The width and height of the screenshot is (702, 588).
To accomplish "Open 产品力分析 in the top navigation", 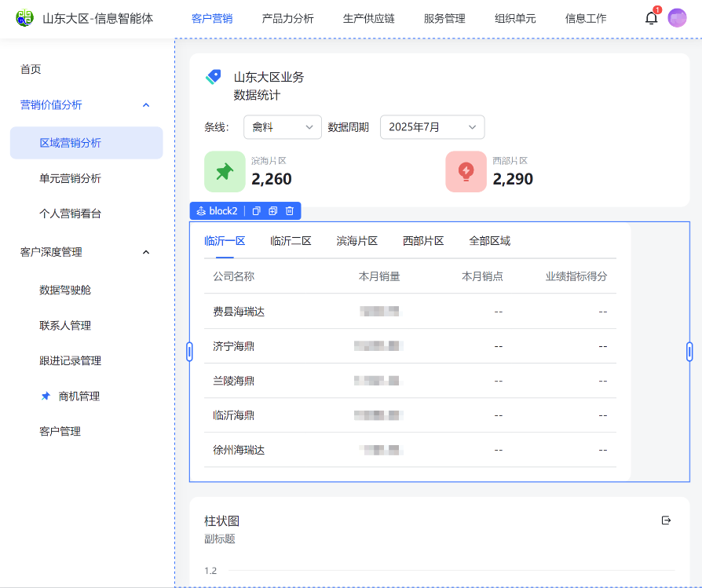I will (287, 18).
